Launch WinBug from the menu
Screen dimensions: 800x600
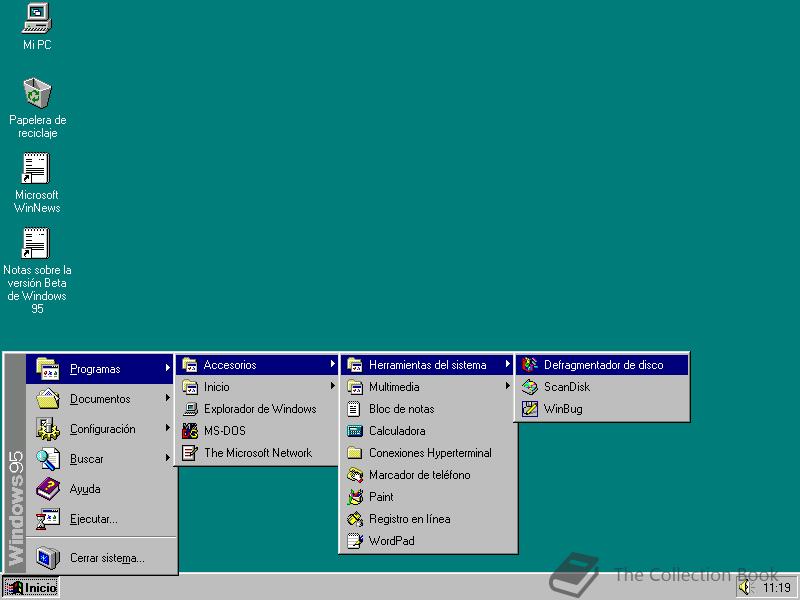tap(603, 409)
